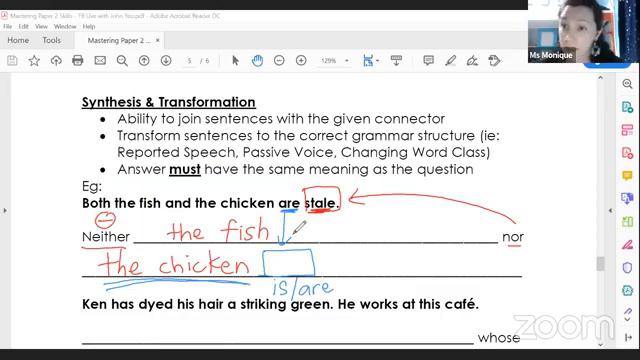
Task: Open the Help menu
Action: coord(89,27)
